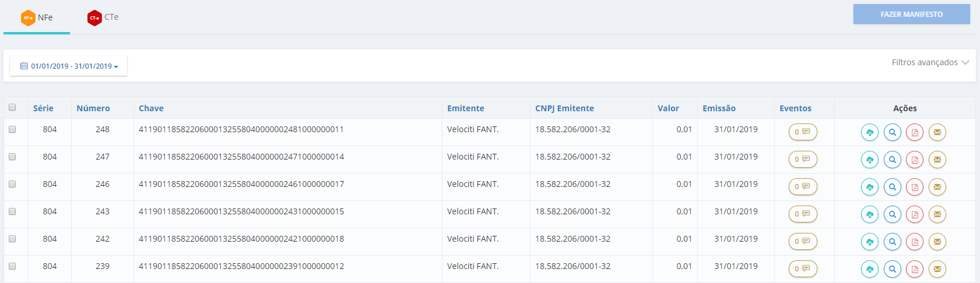The image size is (980, 283).
Task: Open events badge for note 246
Action: click(x=803, y=186)
